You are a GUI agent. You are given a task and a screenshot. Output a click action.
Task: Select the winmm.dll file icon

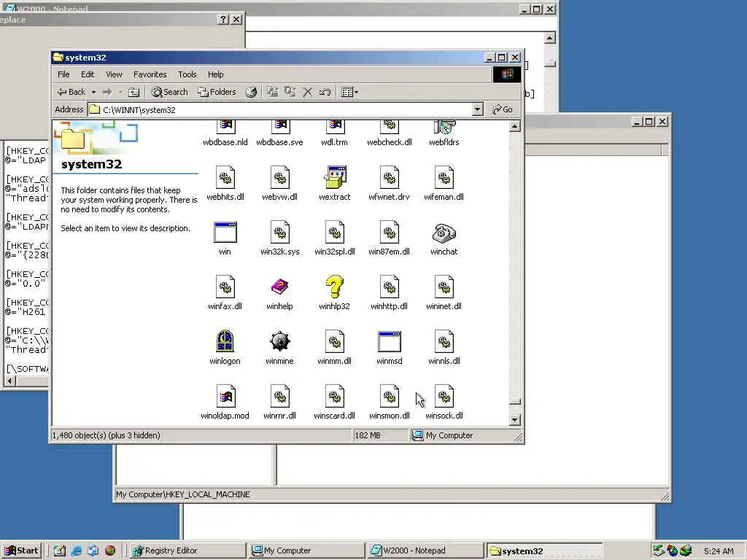(x=334, y=341)
